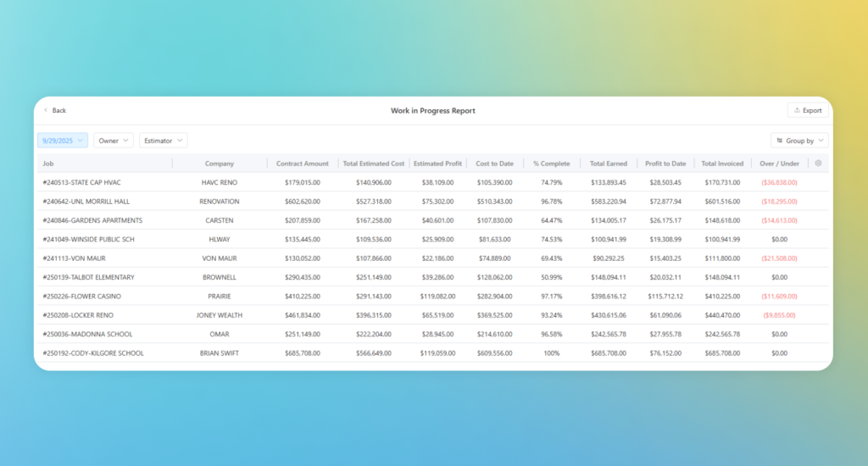Click the Company column header

click(x=220, y=164)
